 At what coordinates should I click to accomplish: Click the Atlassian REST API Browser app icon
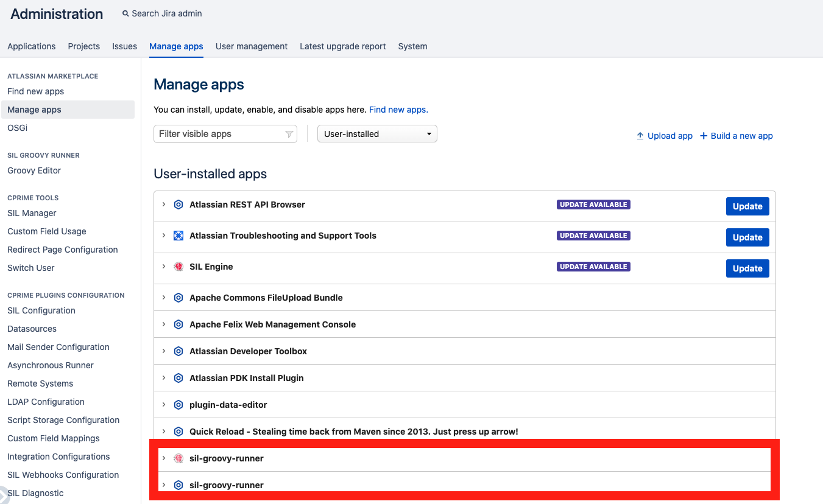click(x=178, y=205)
